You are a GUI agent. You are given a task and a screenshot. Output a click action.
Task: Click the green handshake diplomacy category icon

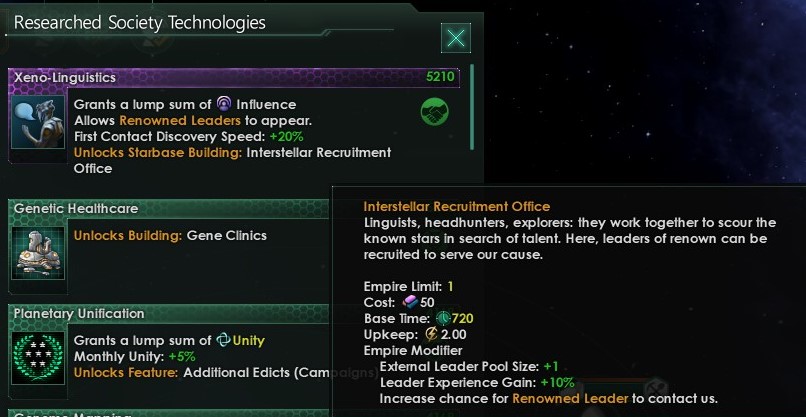pyautogui.click(x=434, y=112)
